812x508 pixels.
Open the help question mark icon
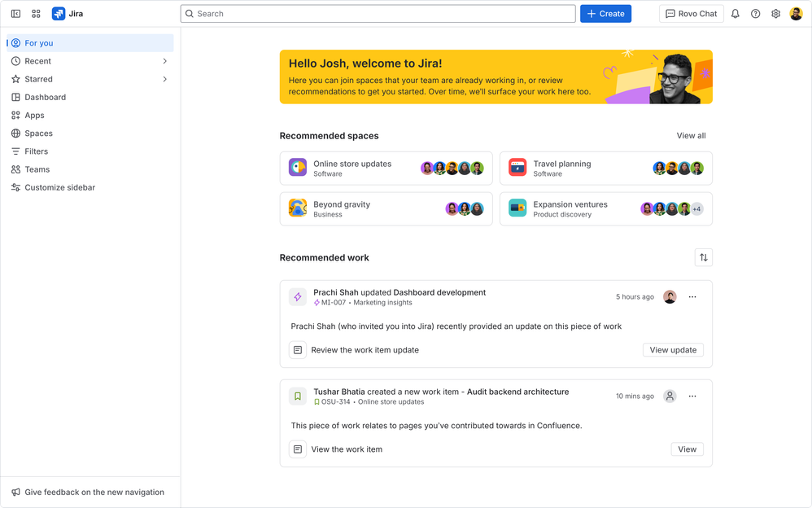pos(755,14)
